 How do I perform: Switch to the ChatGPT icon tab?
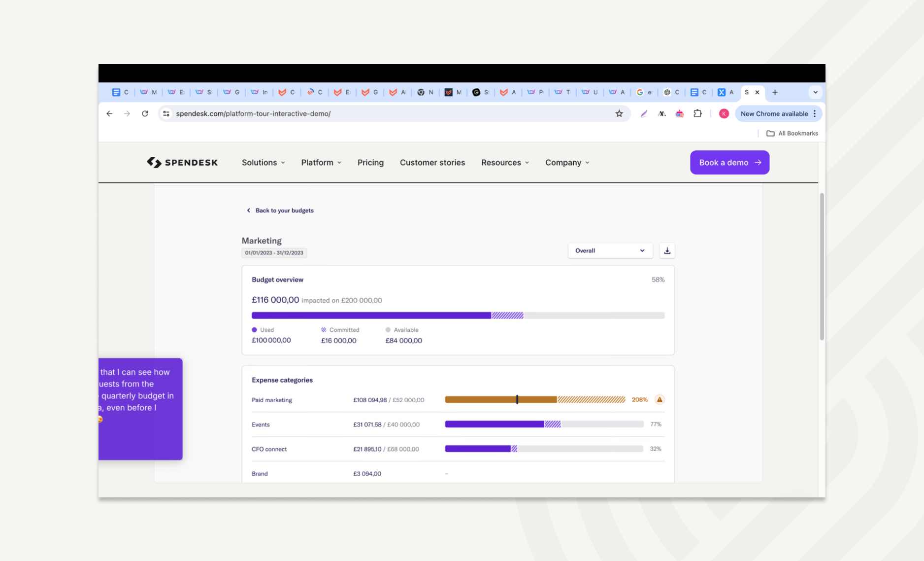click(x=671, y=92)
